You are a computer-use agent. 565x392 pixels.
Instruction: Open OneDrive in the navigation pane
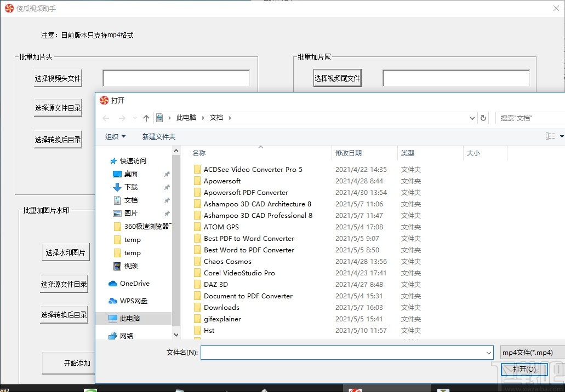click(x=133, y=283)
